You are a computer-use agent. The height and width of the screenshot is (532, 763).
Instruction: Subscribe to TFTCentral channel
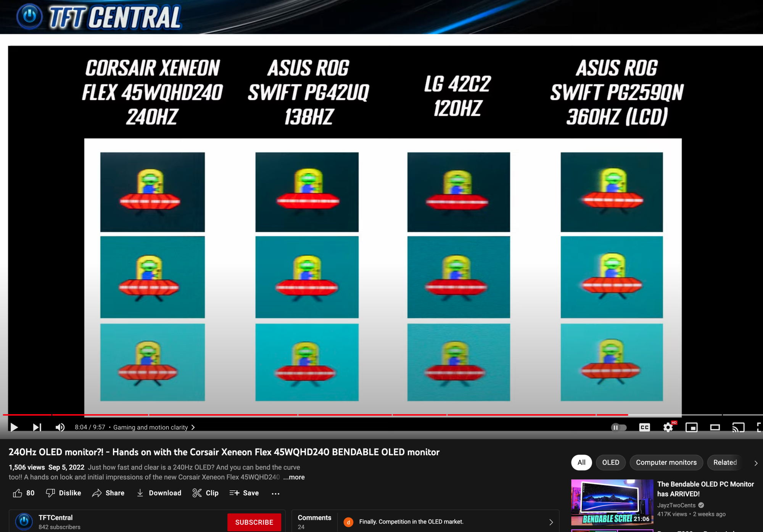[x=254, y=522]
